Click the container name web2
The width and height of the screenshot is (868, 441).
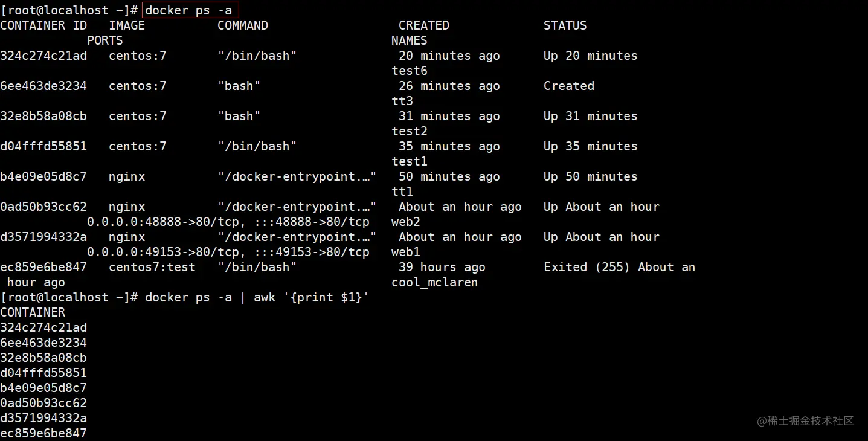click(x=406, y=222)
